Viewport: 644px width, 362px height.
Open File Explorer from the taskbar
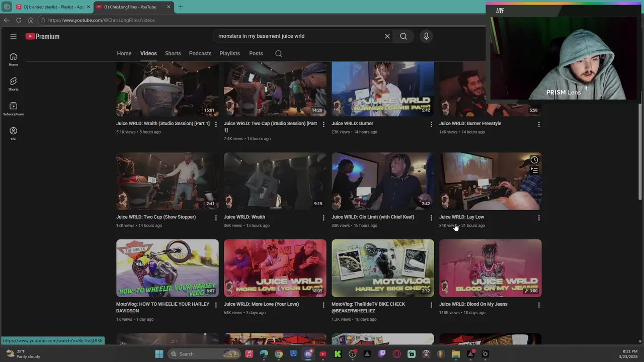click(455, 354)
